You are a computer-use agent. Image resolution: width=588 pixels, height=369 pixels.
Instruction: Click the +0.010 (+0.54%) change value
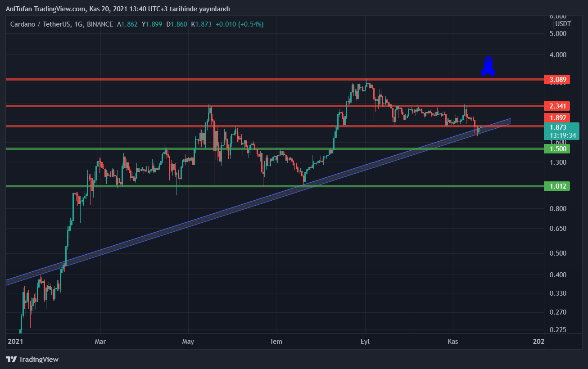[240, 24]
